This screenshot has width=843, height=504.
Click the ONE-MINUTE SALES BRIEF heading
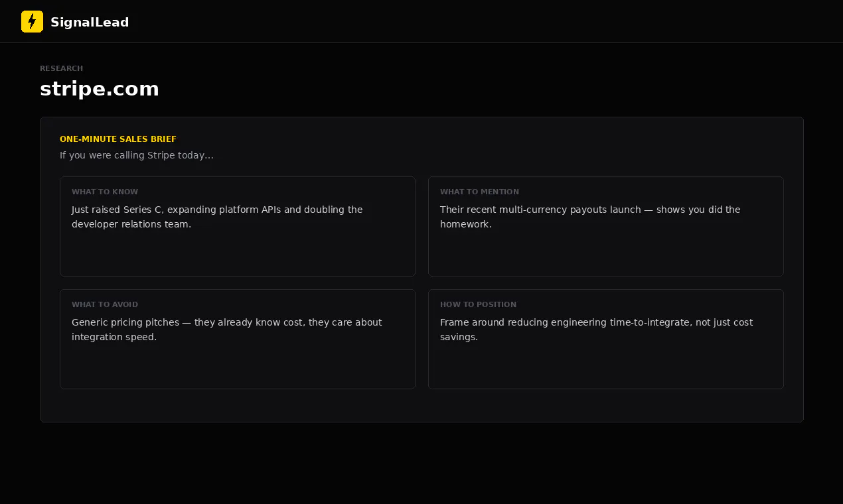pos(118,139)
